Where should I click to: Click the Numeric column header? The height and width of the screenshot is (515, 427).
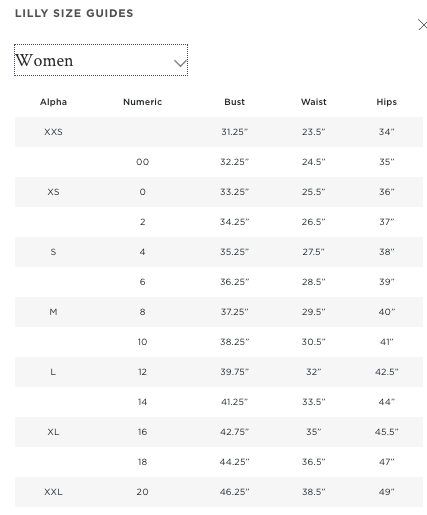coord(142,102)
